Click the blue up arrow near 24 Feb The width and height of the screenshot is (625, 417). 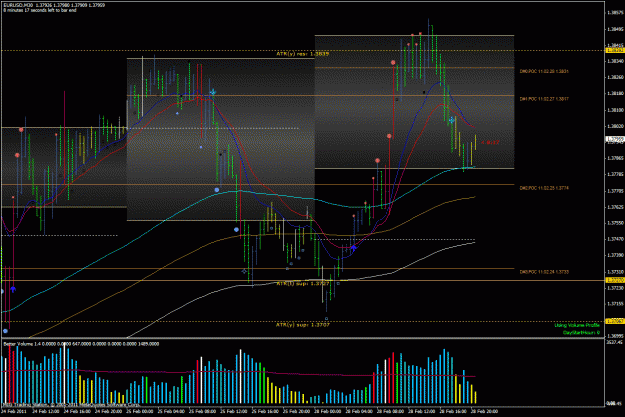click(x=13, y=289)
